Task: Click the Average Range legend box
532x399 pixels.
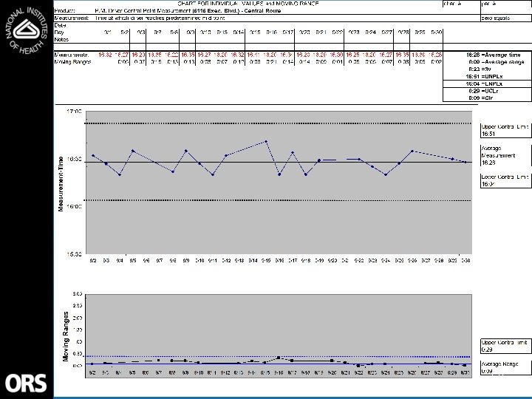Action: click(505, 367)
